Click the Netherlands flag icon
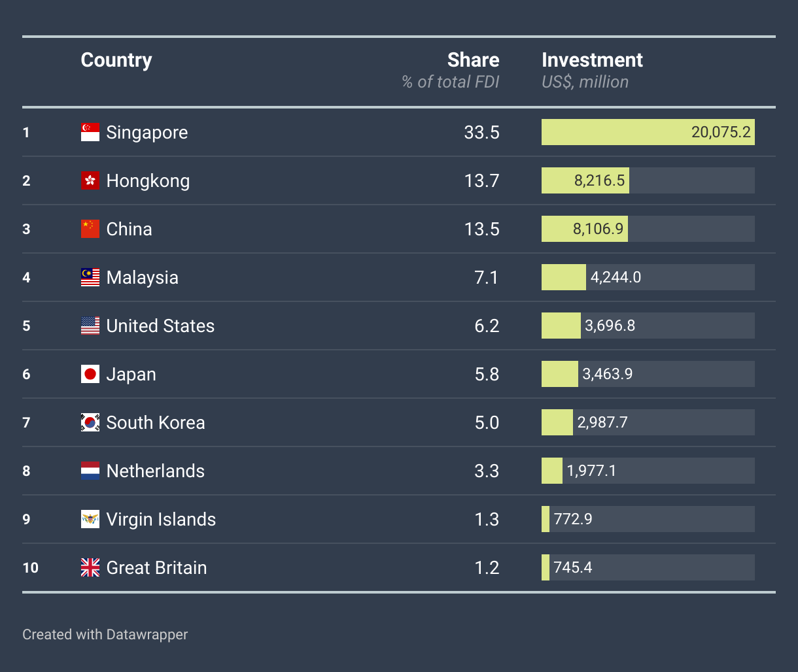 point(90,471)
